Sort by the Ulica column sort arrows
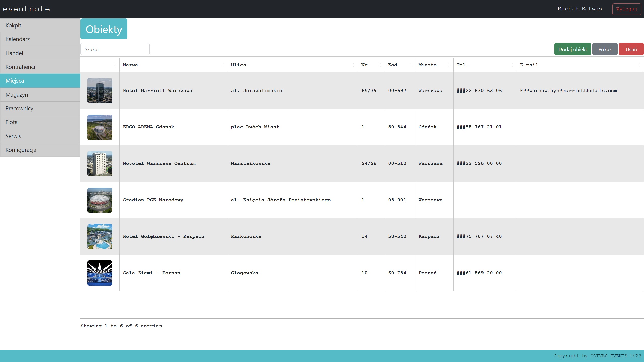 pyautogui.click(x=353, y=65)
